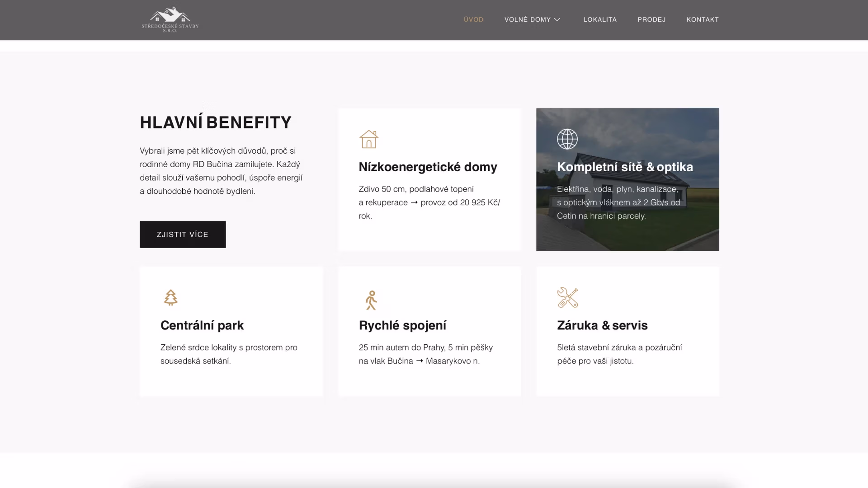The width and height of the screenshot is (868, 488).
Task: Open the ÚVOD menu item
Action: coord(473,19)
